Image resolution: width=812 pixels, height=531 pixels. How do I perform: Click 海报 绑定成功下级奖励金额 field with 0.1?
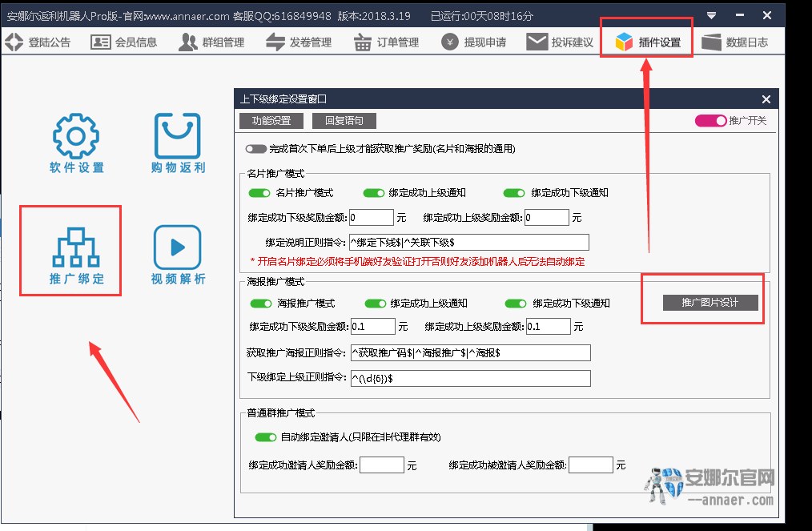click(x=373, y=327)
